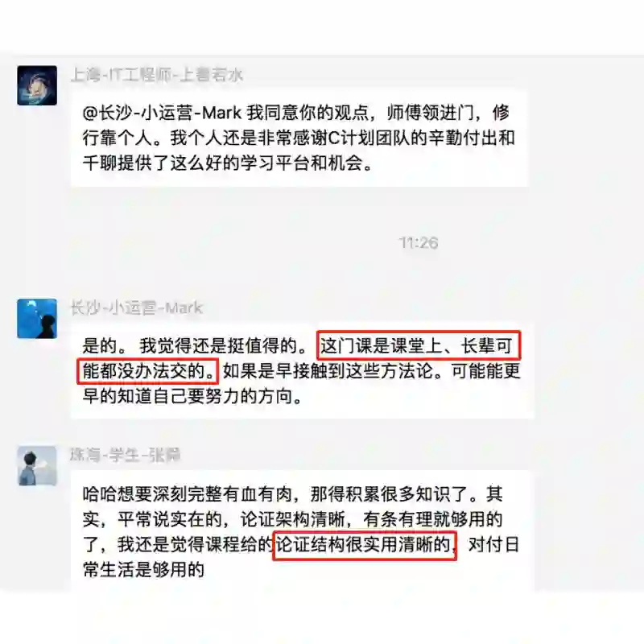The height and width of the screenshot is (644, 644).
Task: Tap the @长沙-小运营-Mark mention in the first message
Action: coord(162,113)
